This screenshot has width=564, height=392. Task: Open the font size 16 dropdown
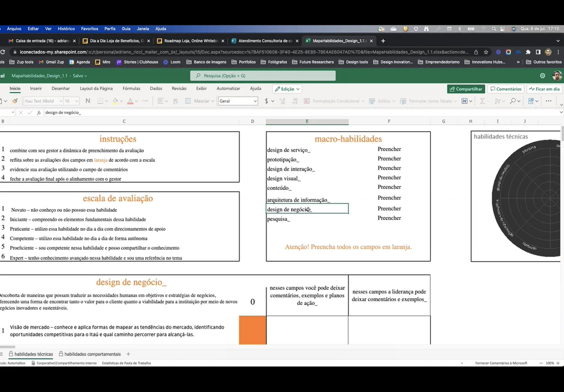(76, 101)
